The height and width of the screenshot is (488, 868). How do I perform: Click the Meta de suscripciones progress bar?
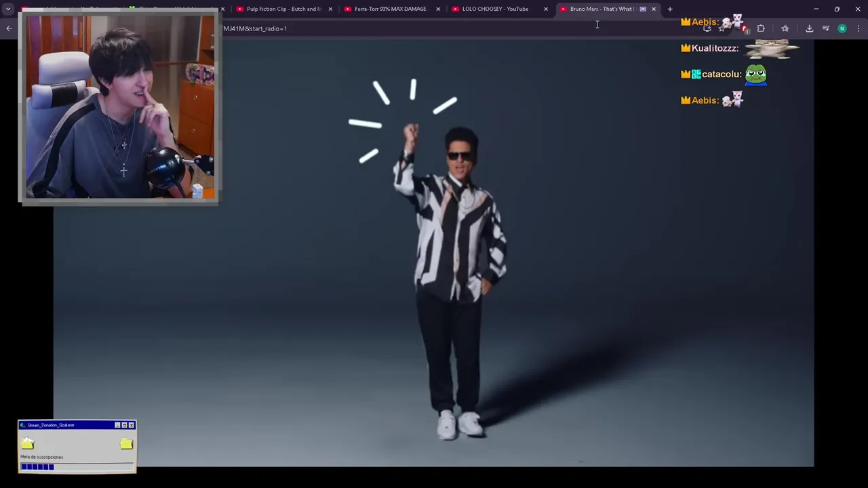point(77,466)
